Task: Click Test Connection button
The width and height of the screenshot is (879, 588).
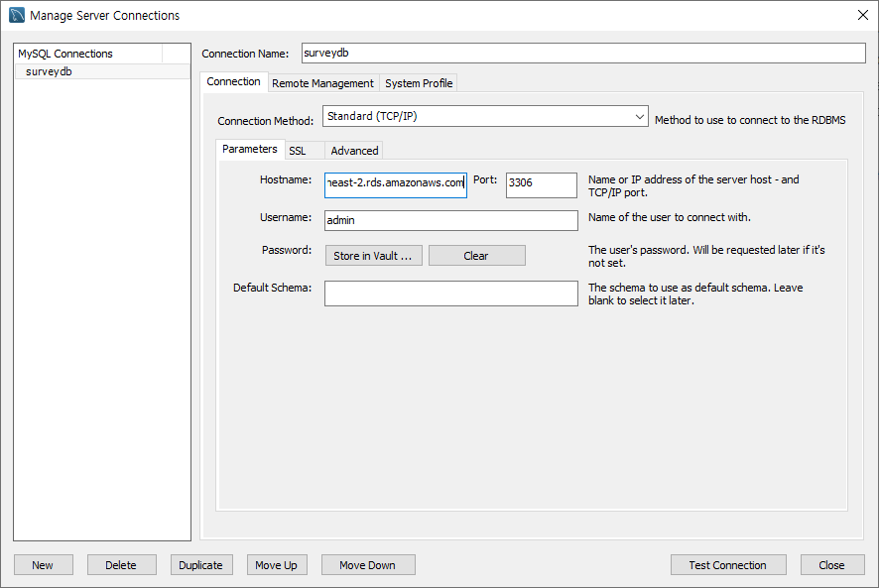Action: tap(728, 565)
